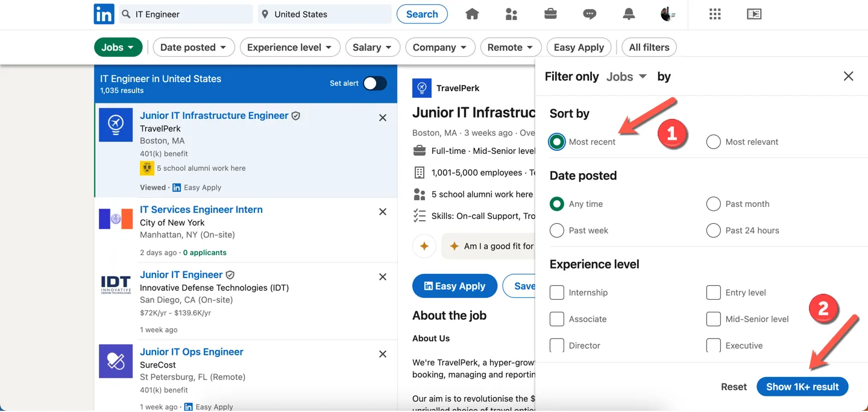This screenshot has width=868, height=412.
Task: Select Past week date posted
Action: pos(557,230)
